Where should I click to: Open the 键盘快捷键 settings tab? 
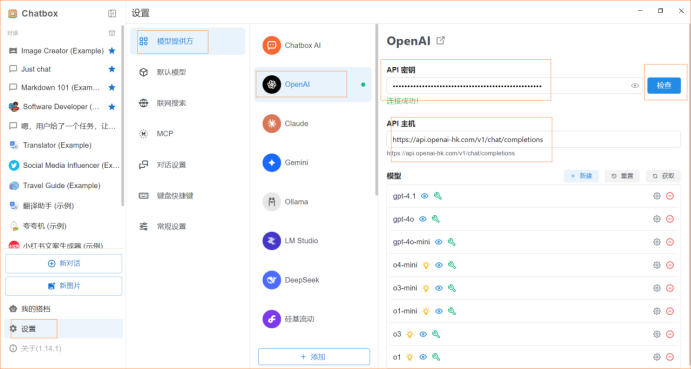pyautogui.click(x=187, y=195)
